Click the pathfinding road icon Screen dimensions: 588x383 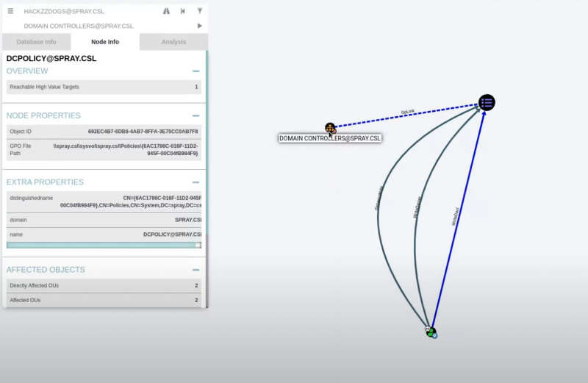coord(166,11)
